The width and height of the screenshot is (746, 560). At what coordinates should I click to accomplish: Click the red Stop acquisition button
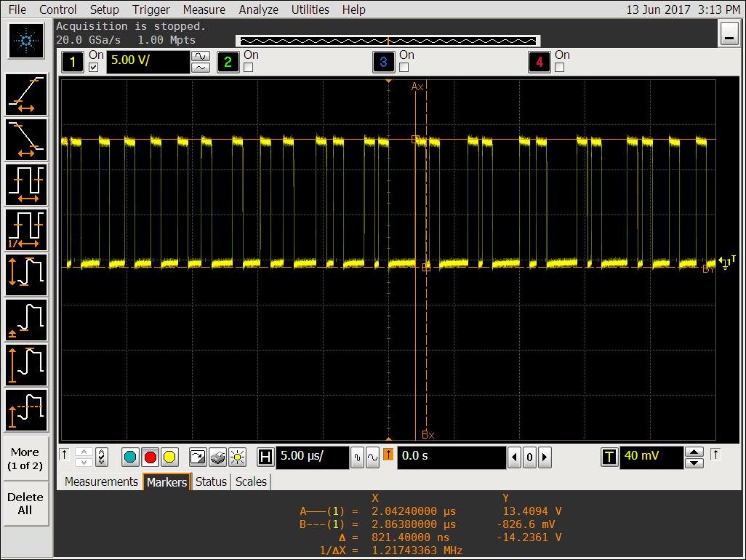(151, 457)
